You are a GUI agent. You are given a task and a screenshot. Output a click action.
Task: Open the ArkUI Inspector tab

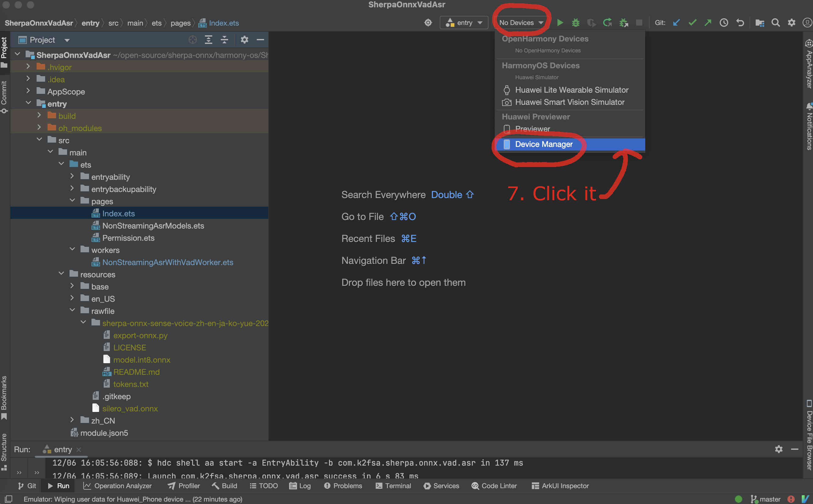pos(560,486)
